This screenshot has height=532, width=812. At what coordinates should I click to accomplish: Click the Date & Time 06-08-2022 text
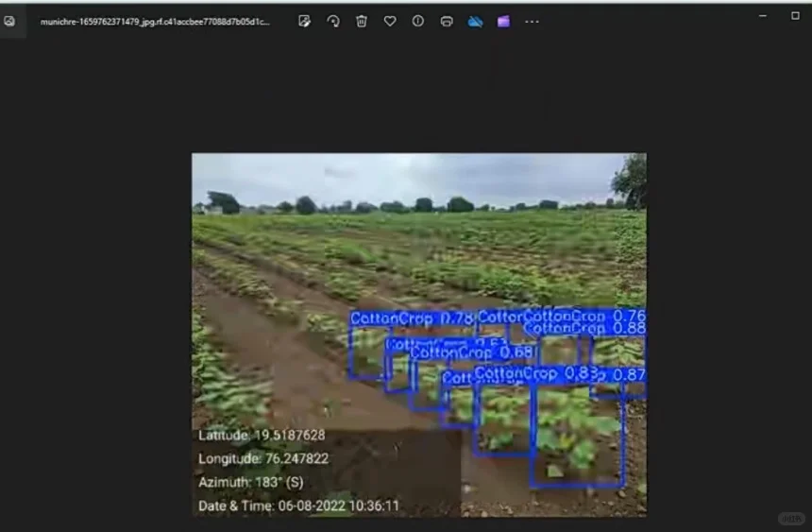(x=298, y=506)
